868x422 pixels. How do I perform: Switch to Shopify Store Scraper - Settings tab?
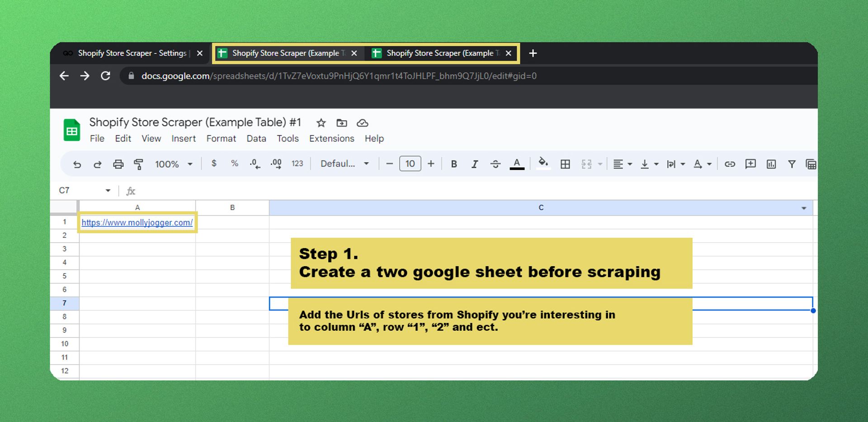coord(132,53)
